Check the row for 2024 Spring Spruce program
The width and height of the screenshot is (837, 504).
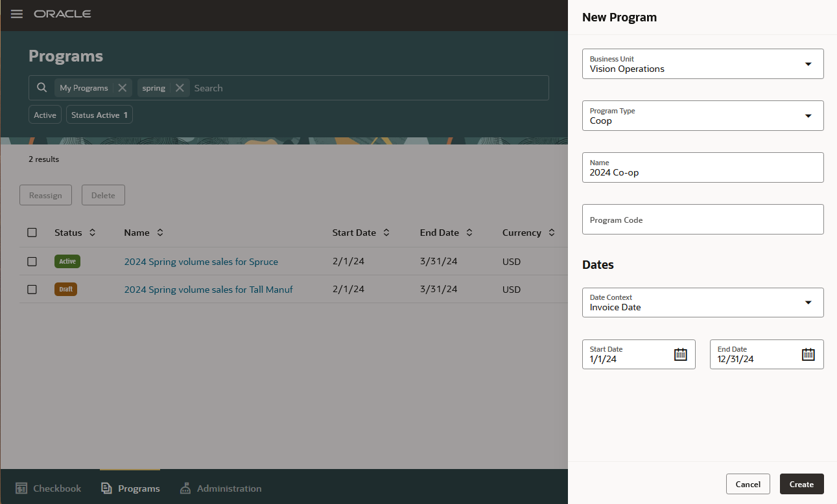click(x=32, y=261)
